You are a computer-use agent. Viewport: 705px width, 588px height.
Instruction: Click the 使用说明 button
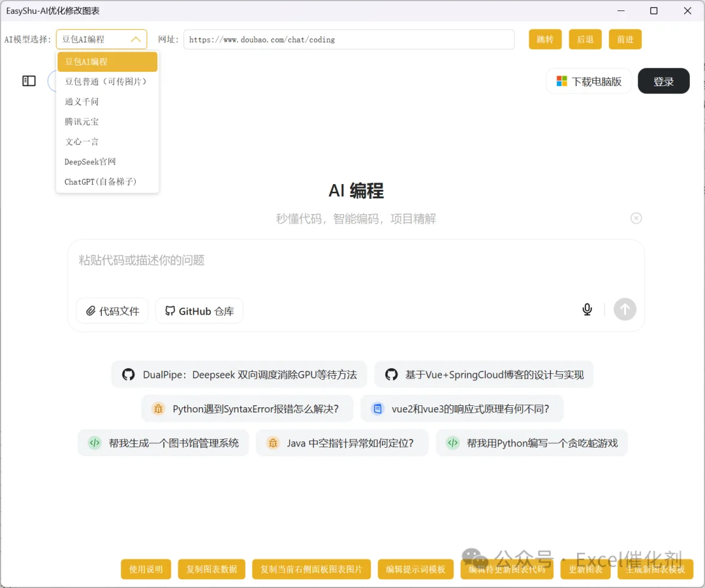146,569
